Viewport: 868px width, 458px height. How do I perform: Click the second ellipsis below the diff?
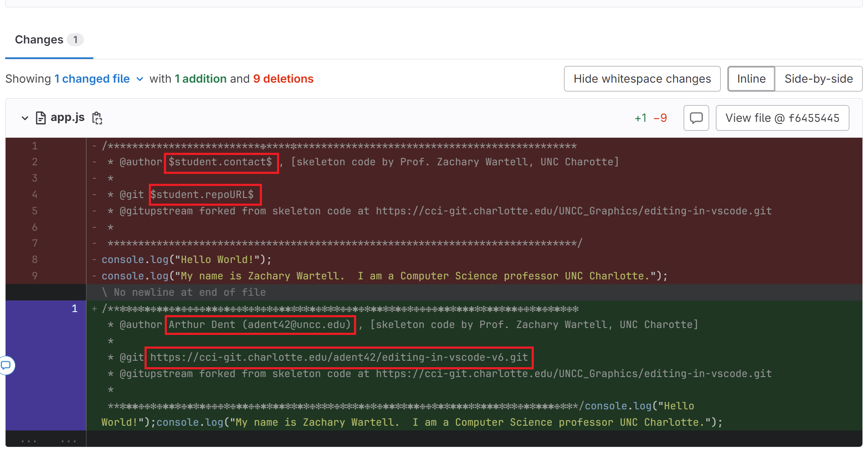68,441
